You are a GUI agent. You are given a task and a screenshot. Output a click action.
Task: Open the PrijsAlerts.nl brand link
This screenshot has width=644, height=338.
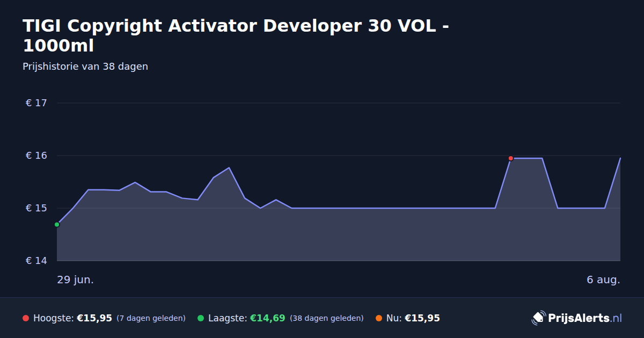click(577, 318)
